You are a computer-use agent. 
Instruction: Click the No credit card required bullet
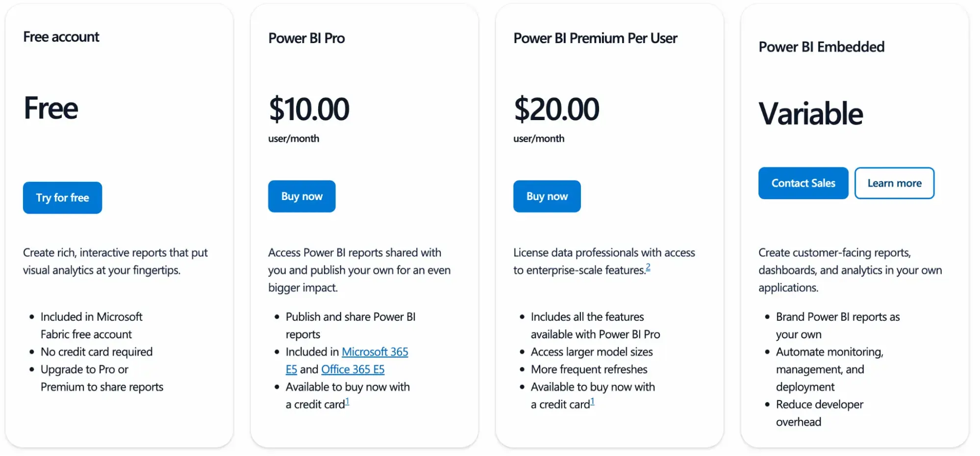tap(97, 352)
